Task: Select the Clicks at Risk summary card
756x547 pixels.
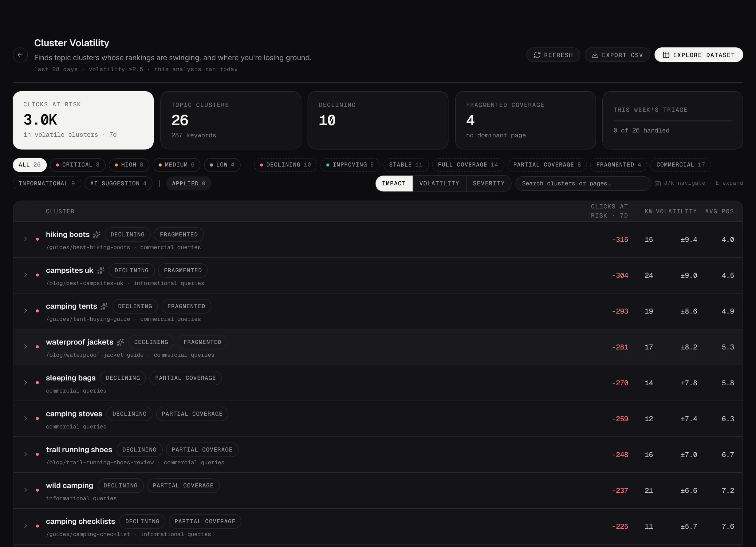Action: click(83, 120)
